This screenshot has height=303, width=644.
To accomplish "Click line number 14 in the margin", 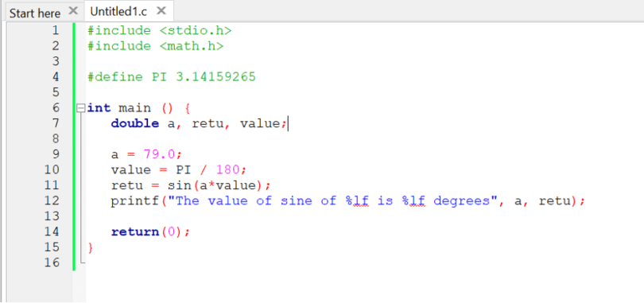I will click(52, 232).
